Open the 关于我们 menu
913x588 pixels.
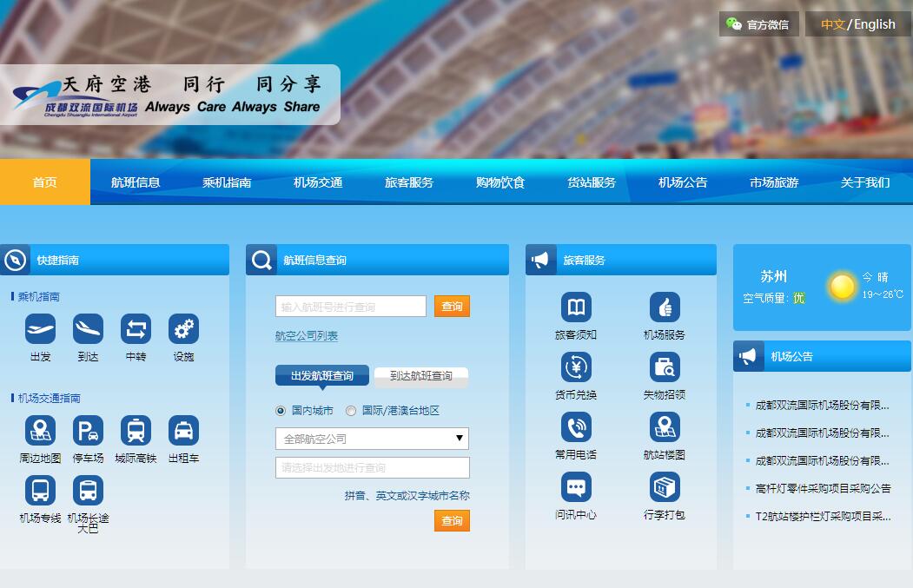[x=864, y=182]
